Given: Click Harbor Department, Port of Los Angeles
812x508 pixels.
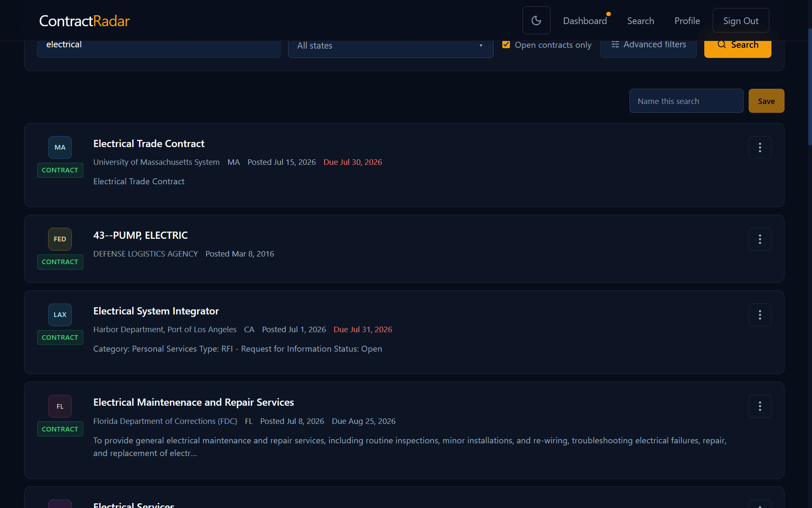Looking at the screenshot, I should (165, 330).
